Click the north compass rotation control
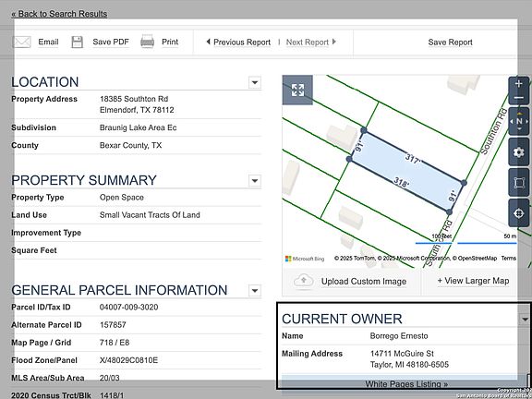 (x=519, y=122)
